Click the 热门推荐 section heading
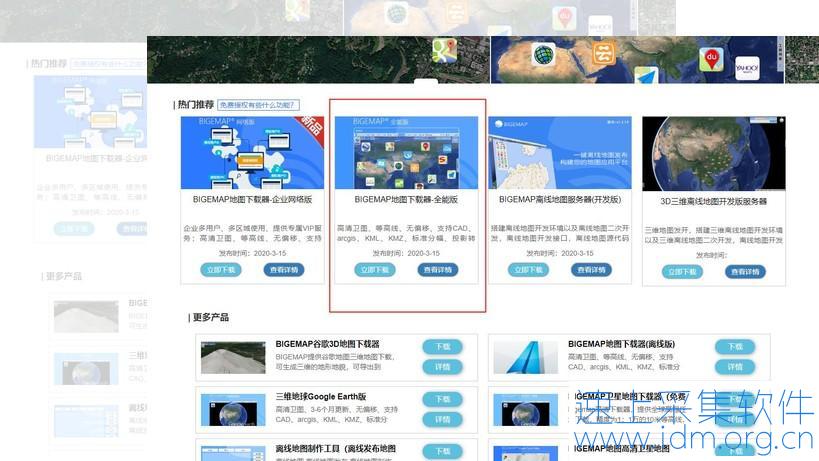The width and height of the screenshot is (819, 461). click(196, 105)
